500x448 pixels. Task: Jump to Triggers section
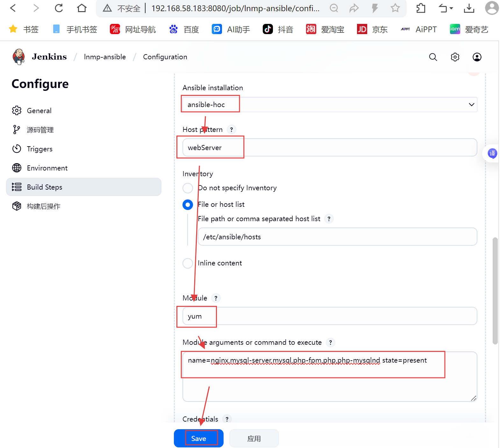click(x=84, y=149)
